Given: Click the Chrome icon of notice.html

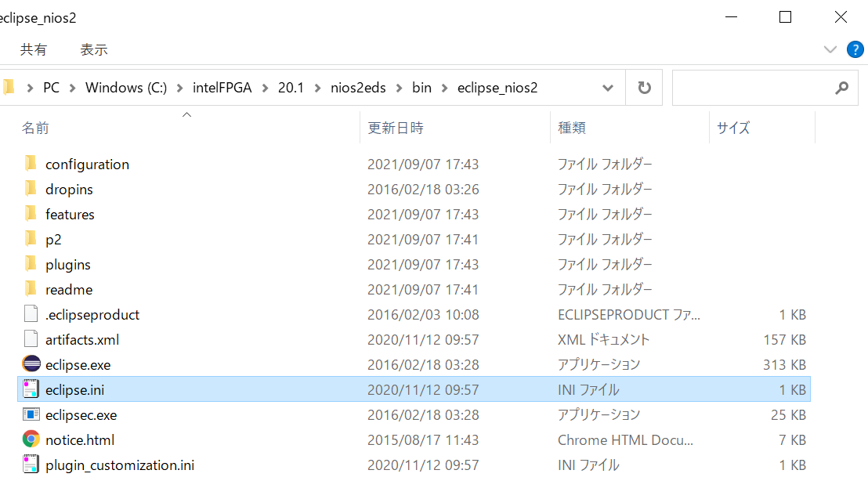Looking at the screenshot, I should point(31,439).
